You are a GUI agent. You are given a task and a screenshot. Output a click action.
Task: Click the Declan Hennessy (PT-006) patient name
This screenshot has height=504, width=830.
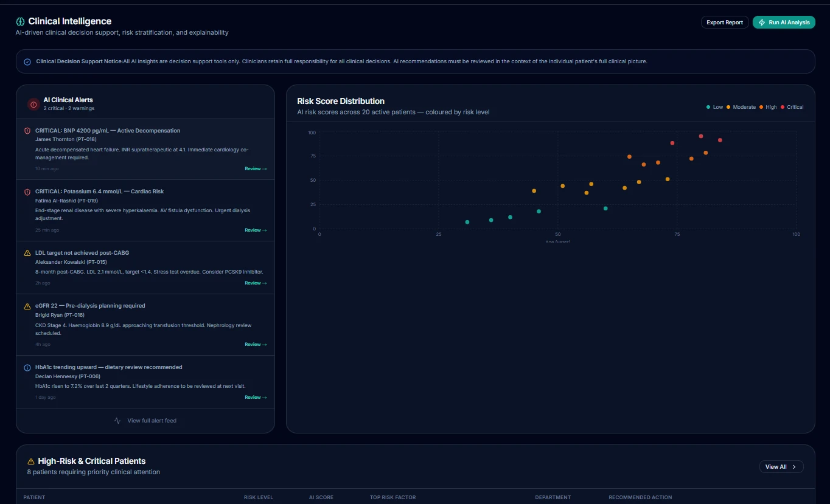[66, 376]
